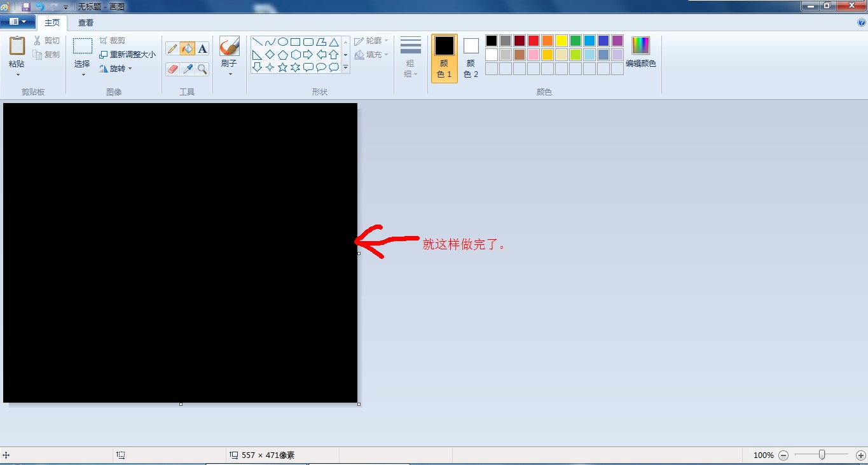868x465 pixels.
Task: Click the zoom out minus button
Action: click(783, 455)
